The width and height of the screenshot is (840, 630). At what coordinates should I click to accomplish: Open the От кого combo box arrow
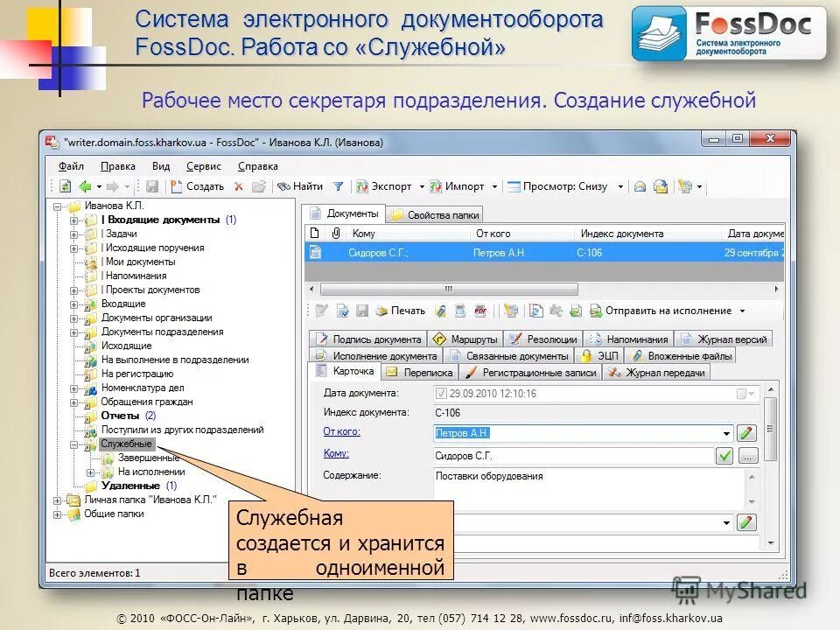pos(726,433)
